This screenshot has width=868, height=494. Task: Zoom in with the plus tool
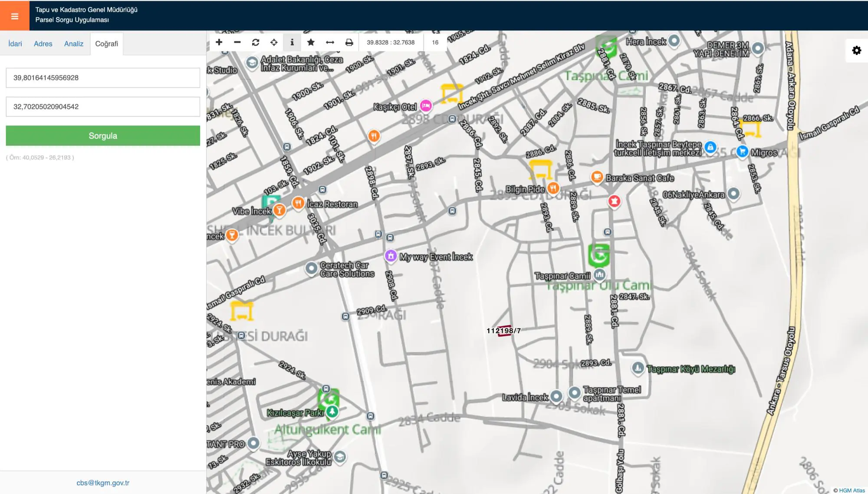[219, 42]
